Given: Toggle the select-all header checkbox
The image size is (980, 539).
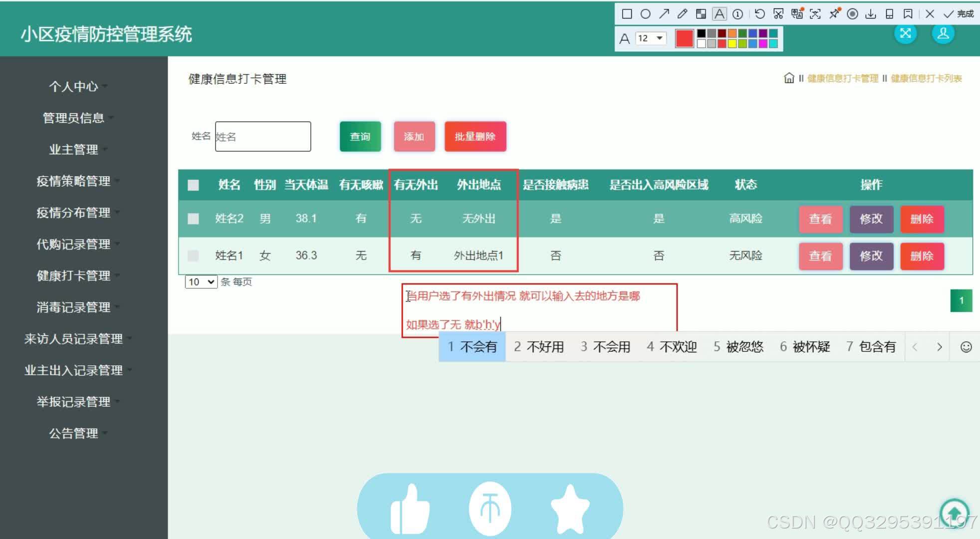Looking at the screenshot, I should tap(193, 185).
